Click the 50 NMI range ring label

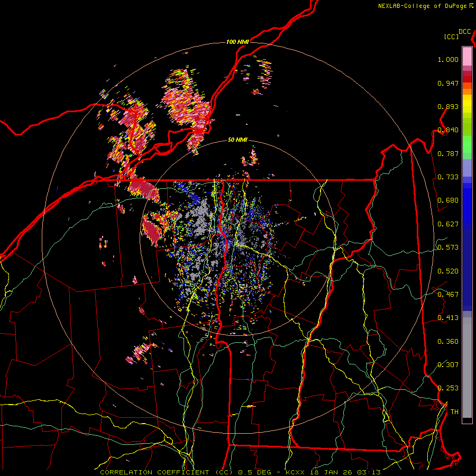(x=237, y=140)
